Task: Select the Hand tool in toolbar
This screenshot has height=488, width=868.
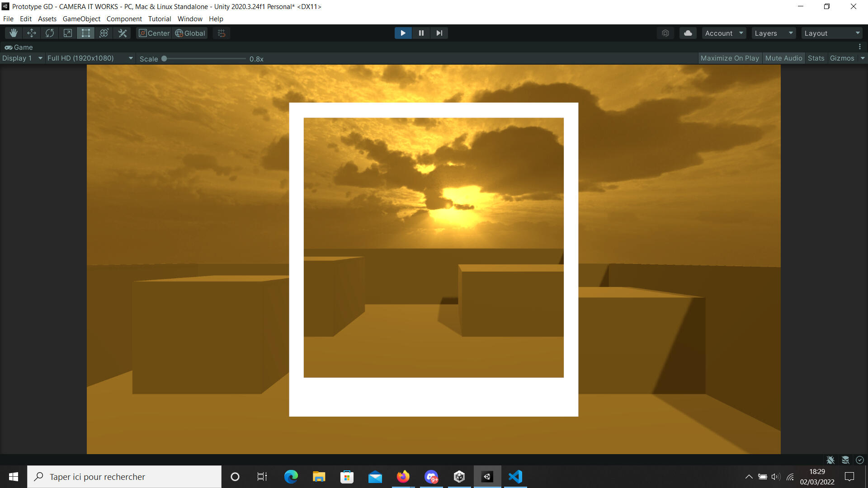Action: point(14,33)
